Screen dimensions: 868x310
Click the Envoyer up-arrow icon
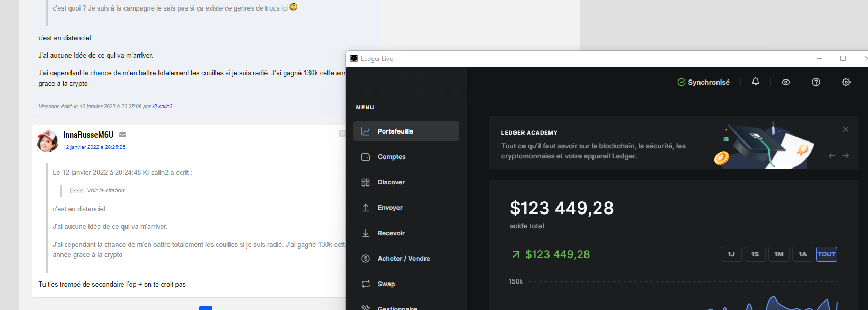[x=366, y=208]
